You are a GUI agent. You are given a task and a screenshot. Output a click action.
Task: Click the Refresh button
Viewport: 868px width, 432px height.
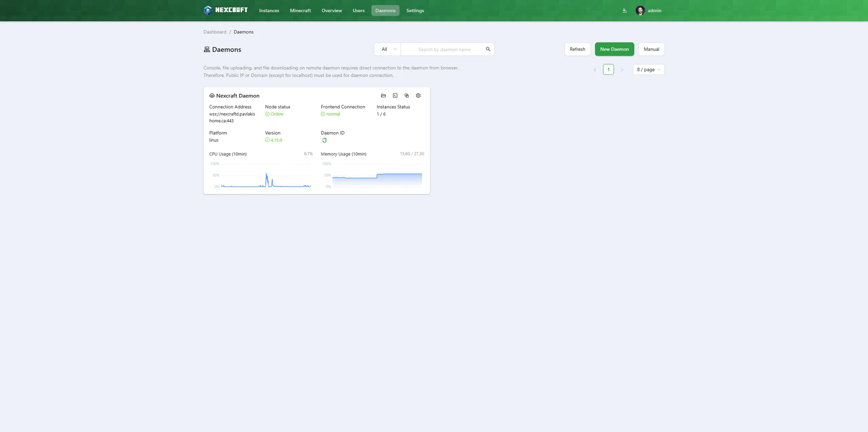577,49
